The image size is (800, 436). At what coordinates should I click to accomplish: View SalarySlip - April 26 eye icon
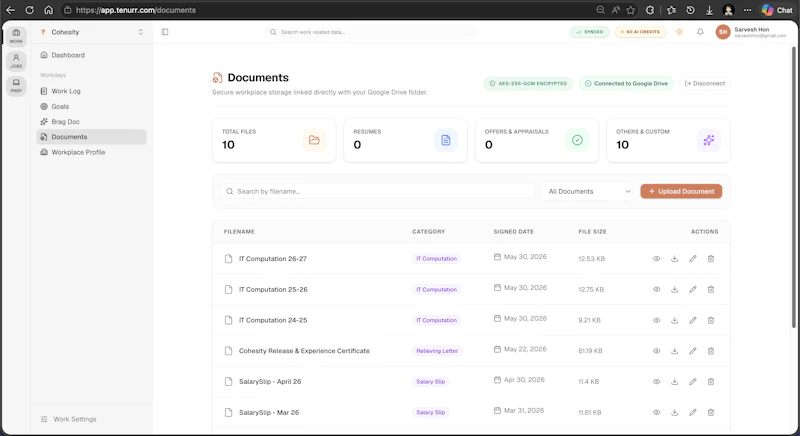pyautogui.click(x=657, y=381)
